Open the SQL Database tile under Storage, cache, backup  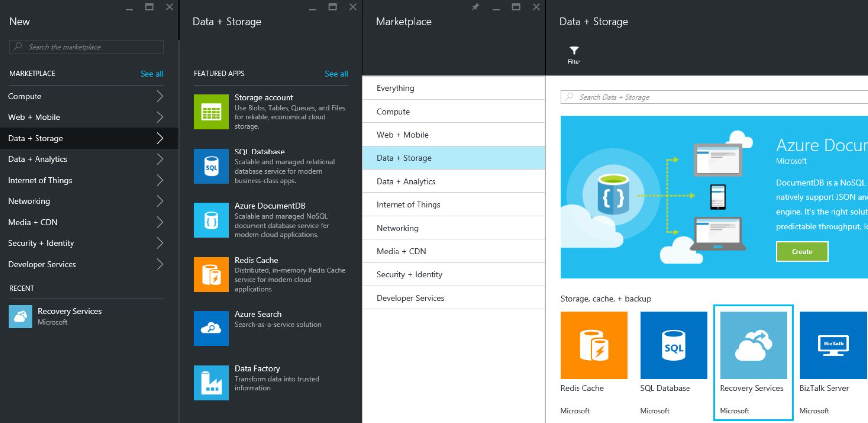674,345
